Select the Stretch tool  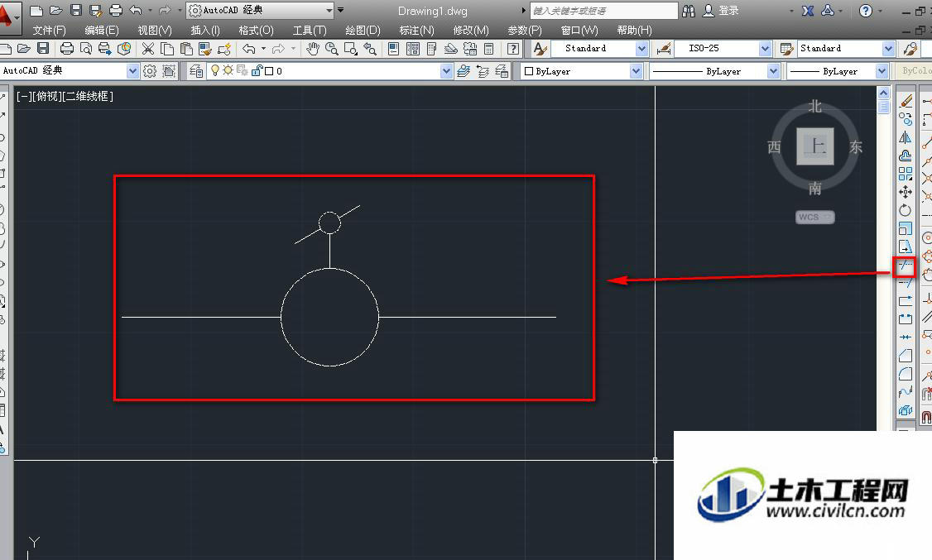[906, 246]
